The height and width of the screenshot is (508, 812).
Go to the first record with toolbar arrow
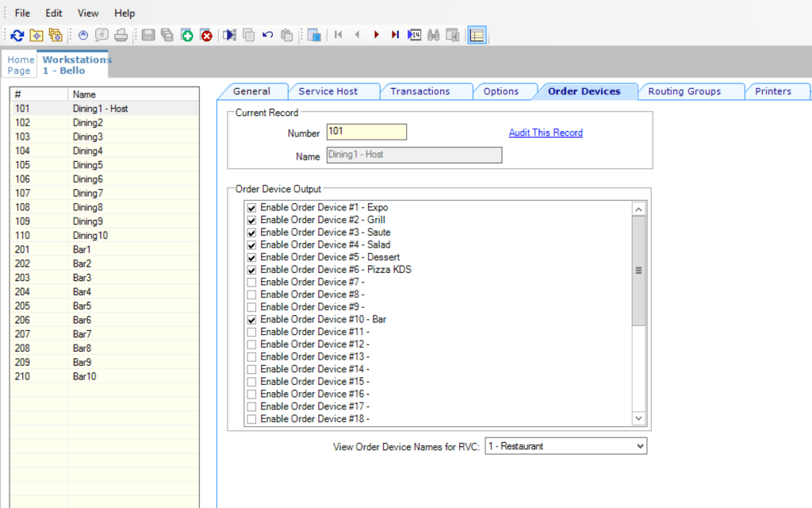(x=338, y=35)
